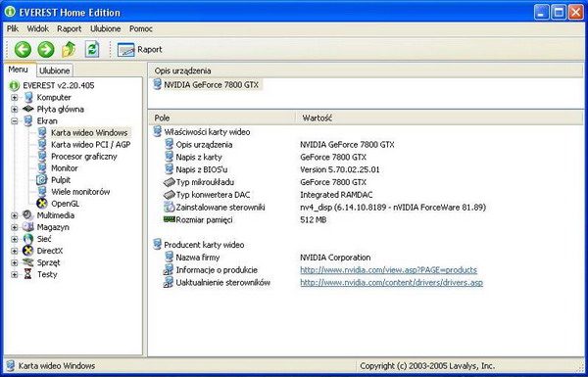Click the Refresh toolbar icon
Image resolution: width=588 pixels, height=377 pixels.
tap(92, 50)
